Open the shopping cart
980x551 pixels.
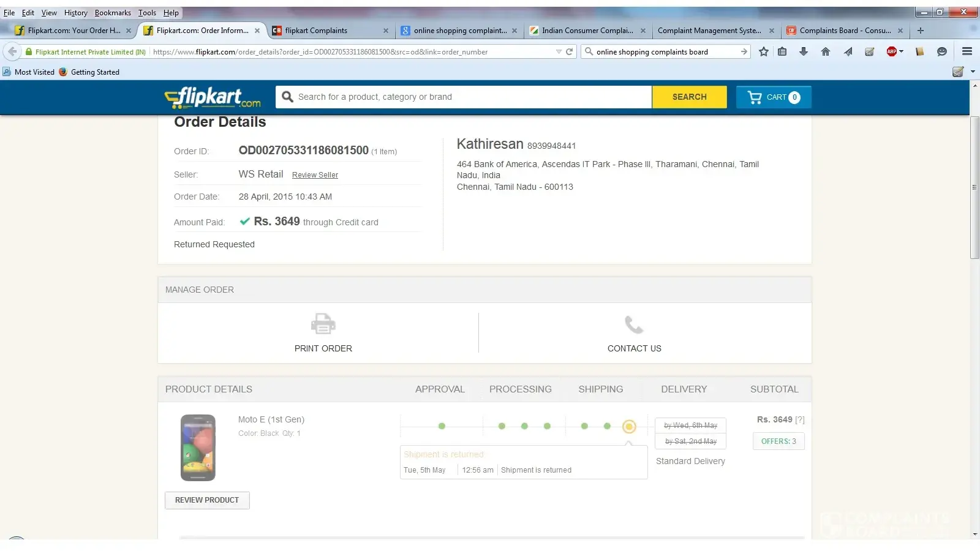(x=774, y=97)
